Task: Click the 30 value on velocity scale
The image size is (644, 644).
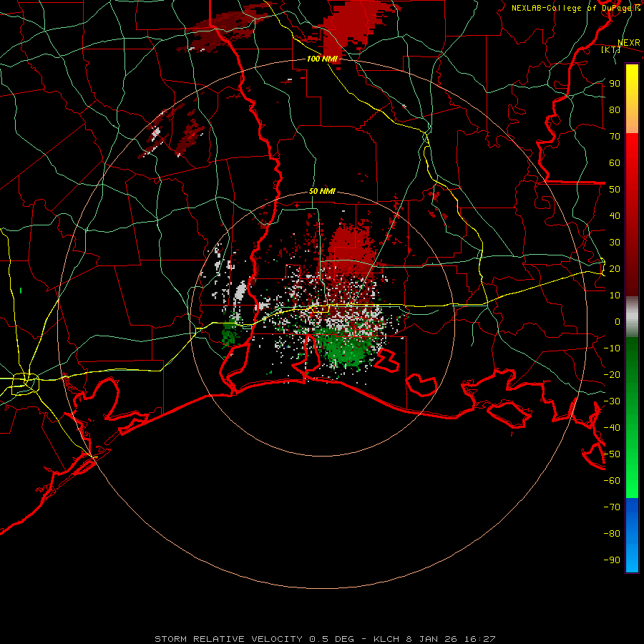Action: tap(615, 243)
